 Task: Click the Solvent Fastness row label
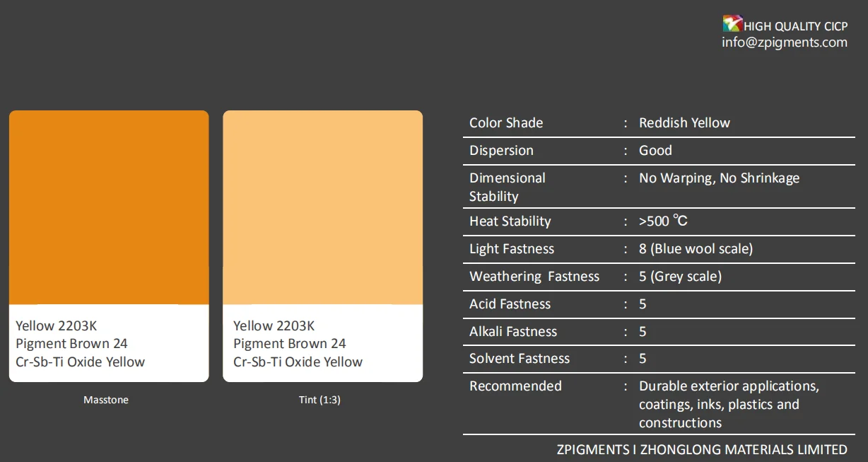pos(520,359)
